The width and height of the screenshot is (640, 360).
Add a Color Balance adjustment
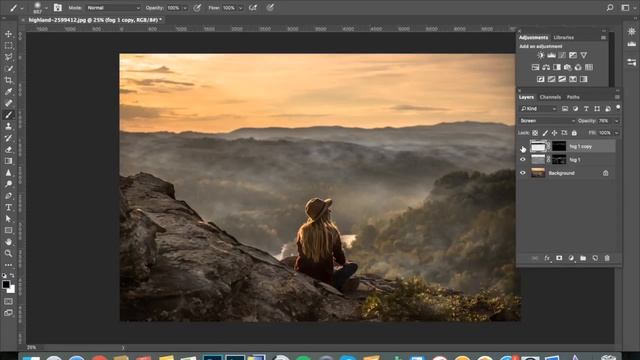546,67
